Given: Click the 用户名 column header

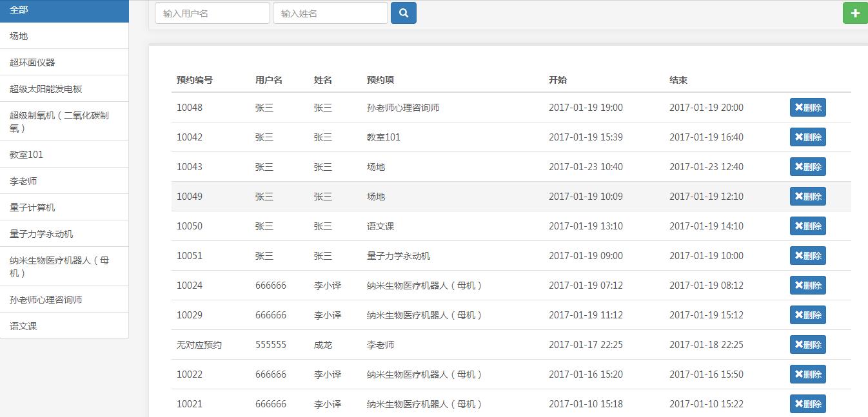Looking at the screenshot, I should (269, 80).
